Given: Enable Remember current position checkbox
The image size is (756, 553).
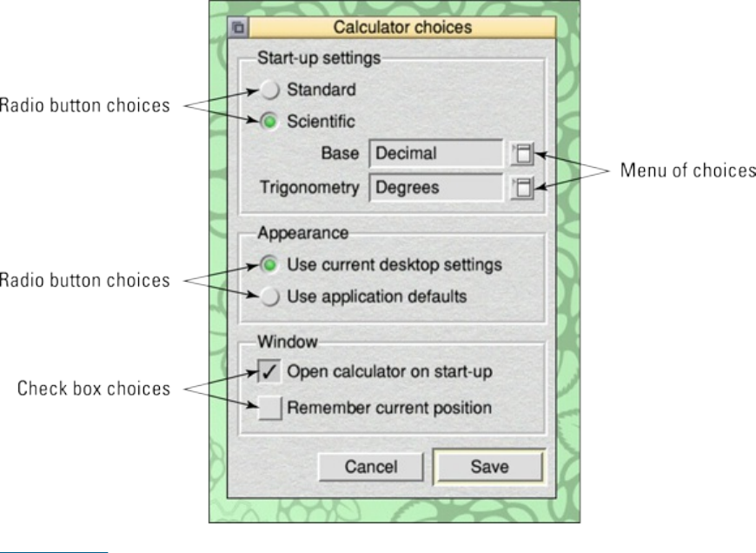Looking at the screenshot, I should (x=271, y=407).
